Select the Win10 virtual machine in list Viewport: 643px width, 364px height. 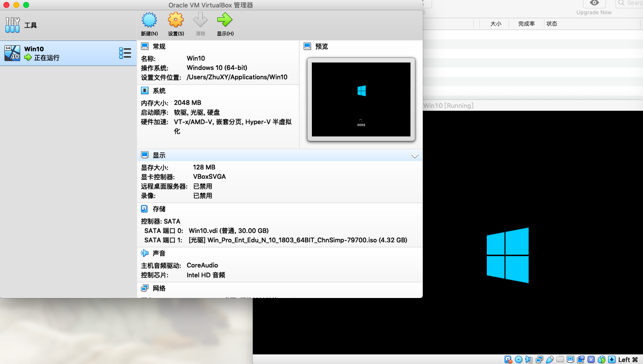point(59,53)
